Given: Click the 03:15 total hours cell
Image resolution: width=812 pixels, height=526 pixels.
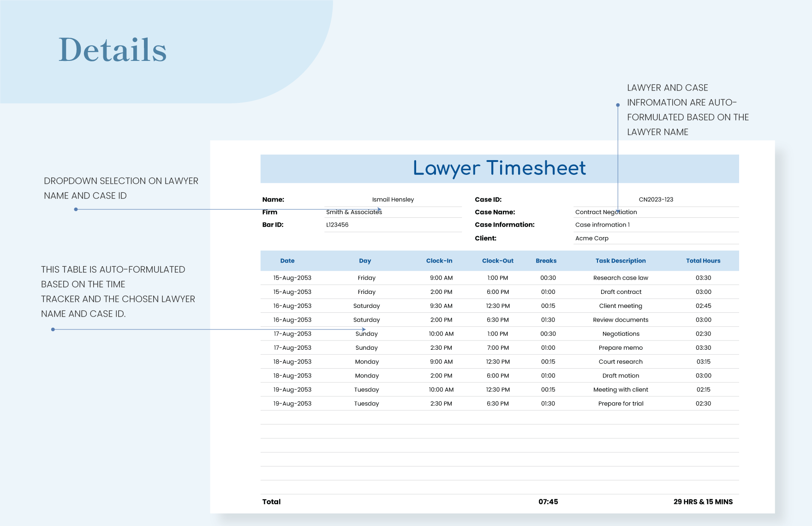Looking at the screenshot, I should (x=703, y=362).
